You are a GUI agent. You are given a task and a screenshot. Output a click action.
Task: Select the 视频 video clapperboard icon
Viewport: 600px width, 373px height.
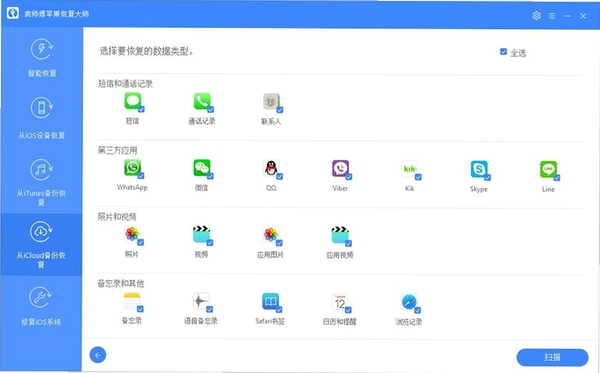(202, 235)
